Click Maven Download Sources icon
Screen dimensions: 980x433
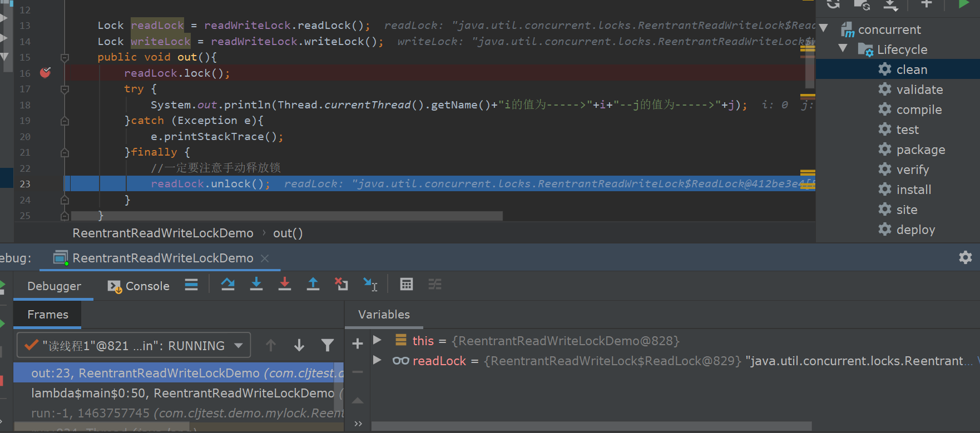click(890, 5)
